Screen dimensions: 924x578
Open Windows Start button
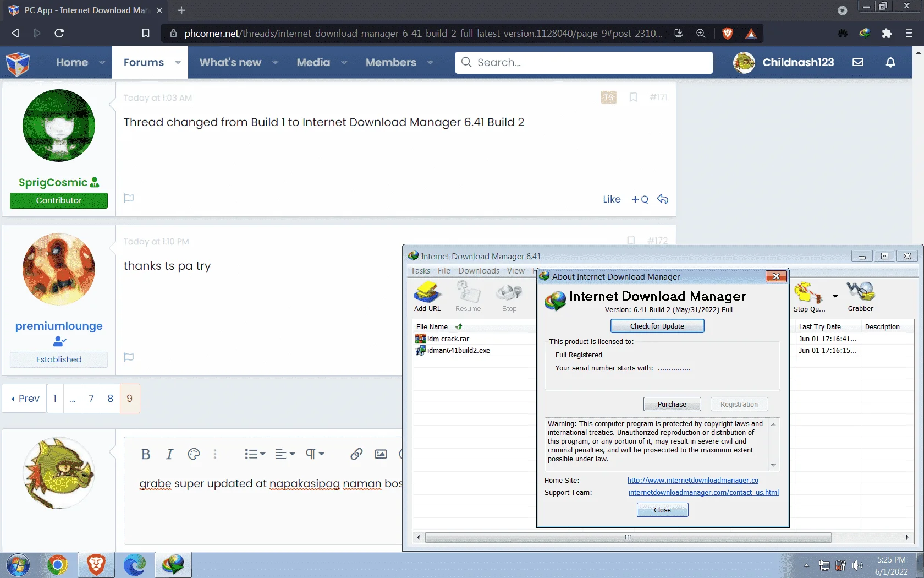[x=18, y=565]
